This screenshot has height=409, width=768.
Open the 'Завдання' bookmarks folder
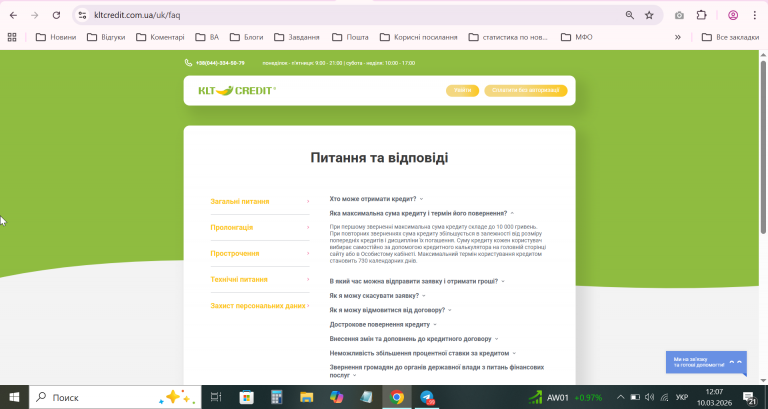(x=297, y=37)
